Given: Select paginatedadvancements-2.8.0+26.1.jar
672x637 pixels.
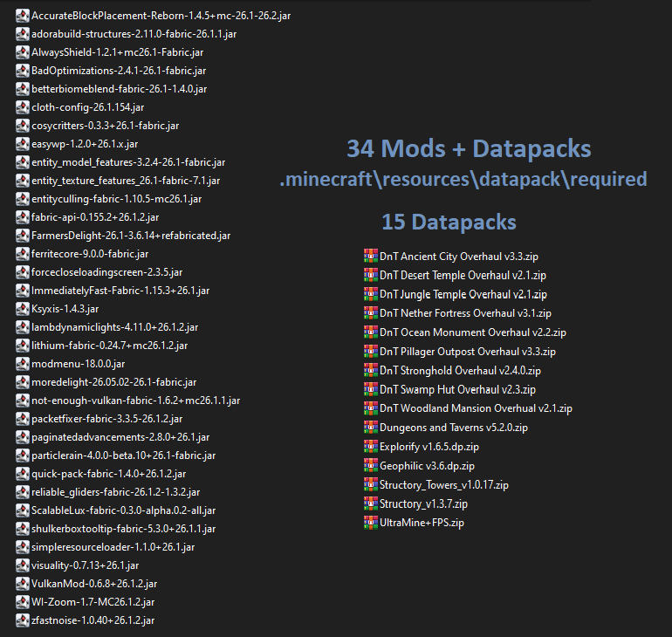Looking at the screenshot, I should tap(120, 437).
